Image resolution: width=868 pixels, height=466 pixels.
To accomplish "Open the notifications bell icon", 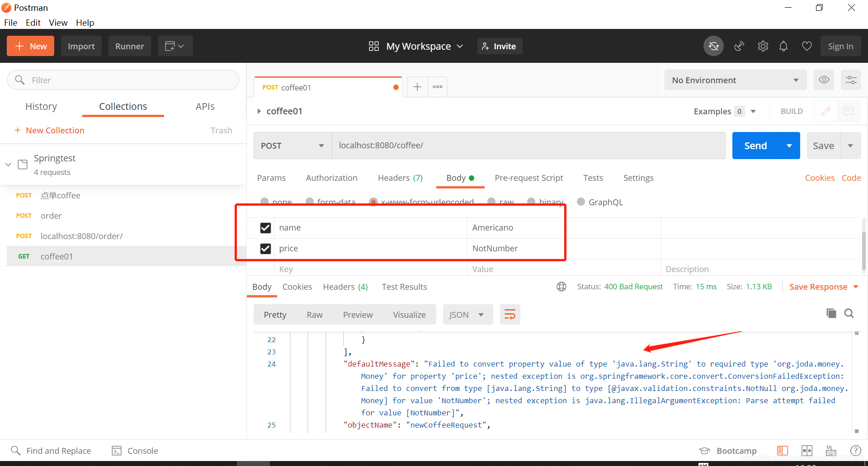I will click(x=783, y=46).
